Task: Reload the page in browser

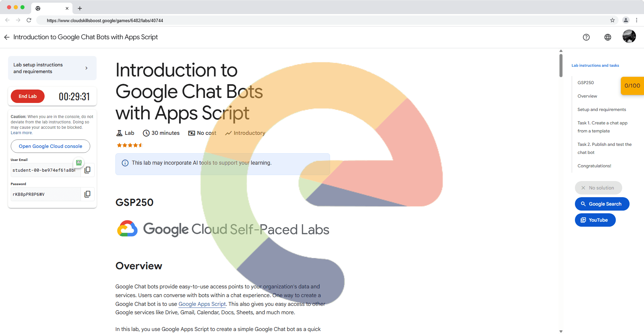Action: coord(29,20)
